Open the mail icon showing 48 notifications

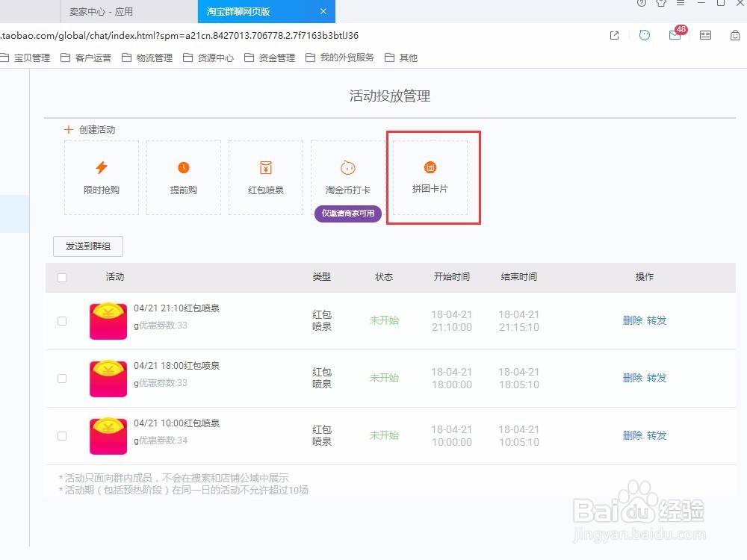pyautogui.click(x=675, y=35)
